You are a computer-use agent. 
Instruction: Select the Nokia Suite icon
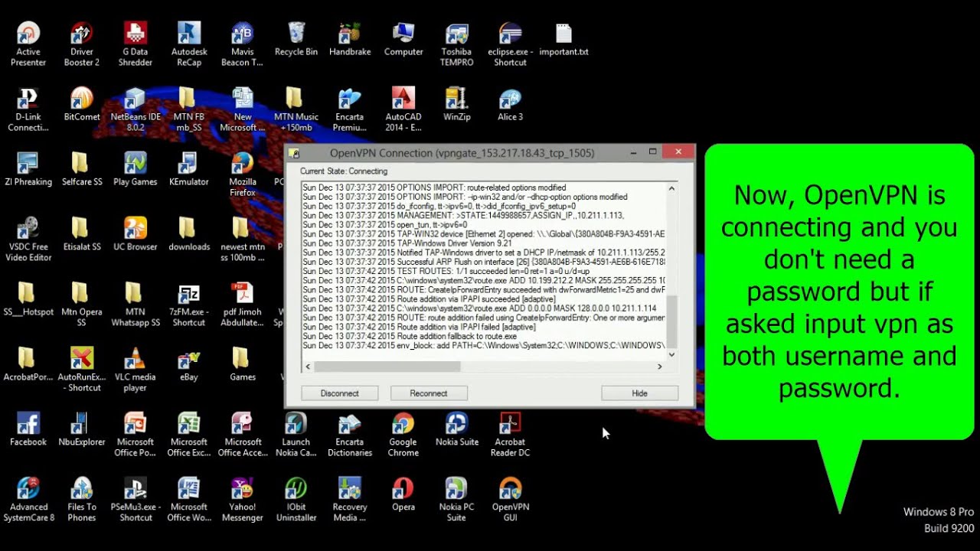pyautogui.click(x=457, y=429)
